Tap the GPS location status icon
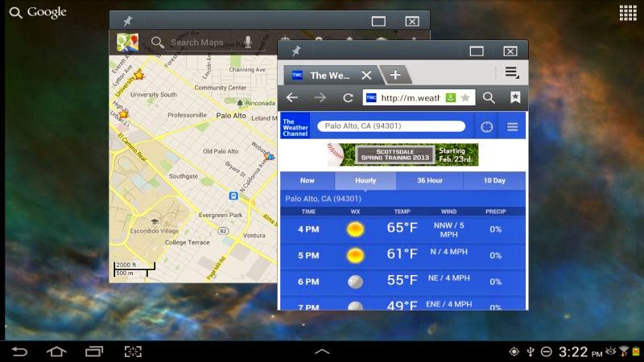Image resolution: width=644 pixels, height=362 pixels. 514,352
